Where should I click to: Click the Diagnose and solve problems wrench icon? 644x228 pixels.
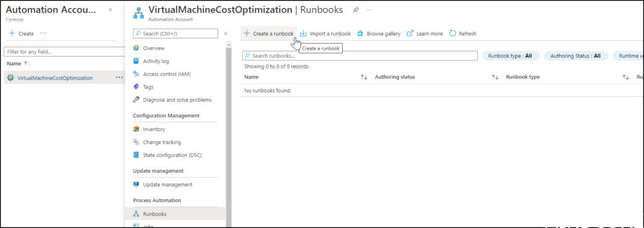point(136,100)
